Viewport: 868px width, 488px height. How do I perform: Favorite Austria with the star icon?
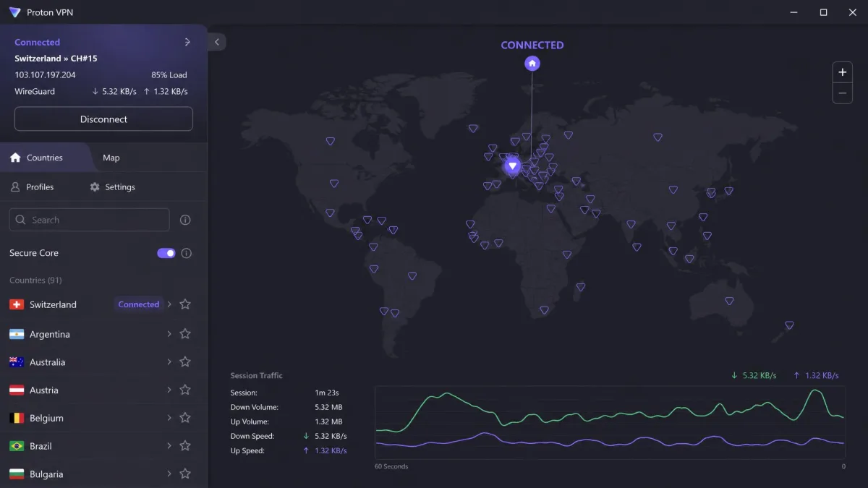(185, 390)
